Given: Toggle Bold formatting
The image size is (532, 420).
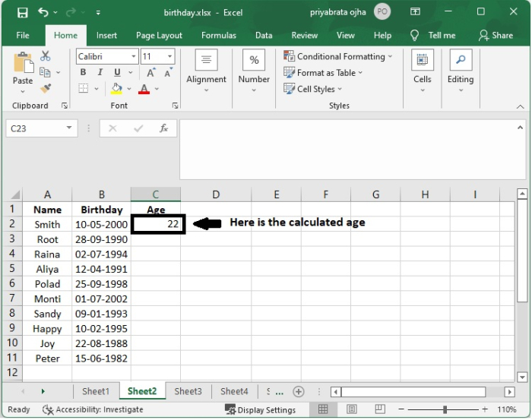Looking at the screenshot, I should click(x=83, y=72).
